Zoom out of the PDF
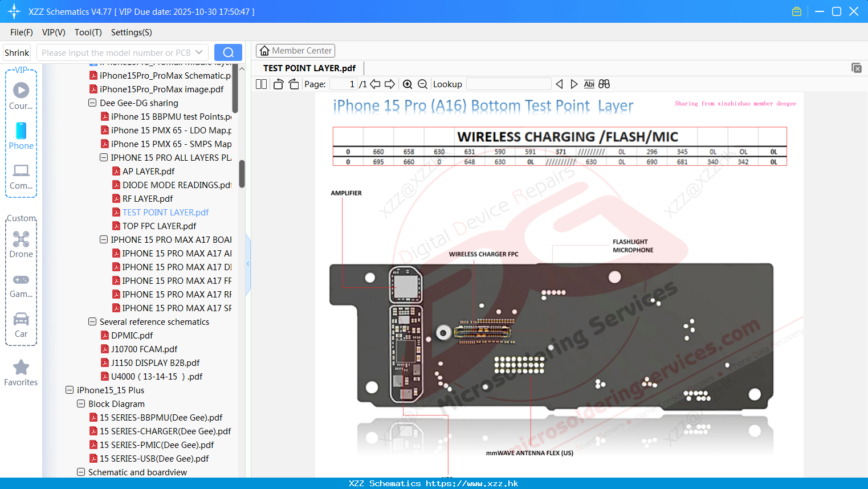Viewport: 868px width, 489px height. click(x=422, y=84)
